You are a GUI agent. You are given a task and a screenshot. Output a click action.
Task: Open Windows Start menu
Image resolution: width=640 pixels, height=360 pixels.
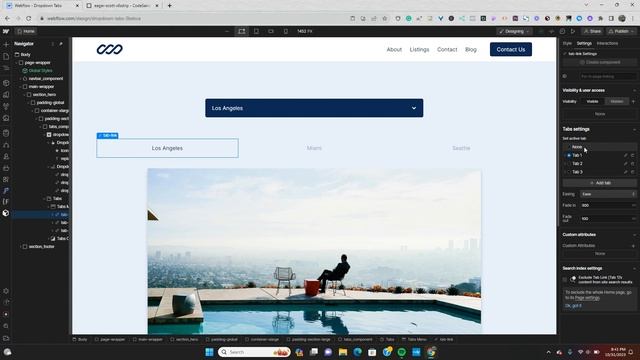pyautogui.click(x=209, y=352)
